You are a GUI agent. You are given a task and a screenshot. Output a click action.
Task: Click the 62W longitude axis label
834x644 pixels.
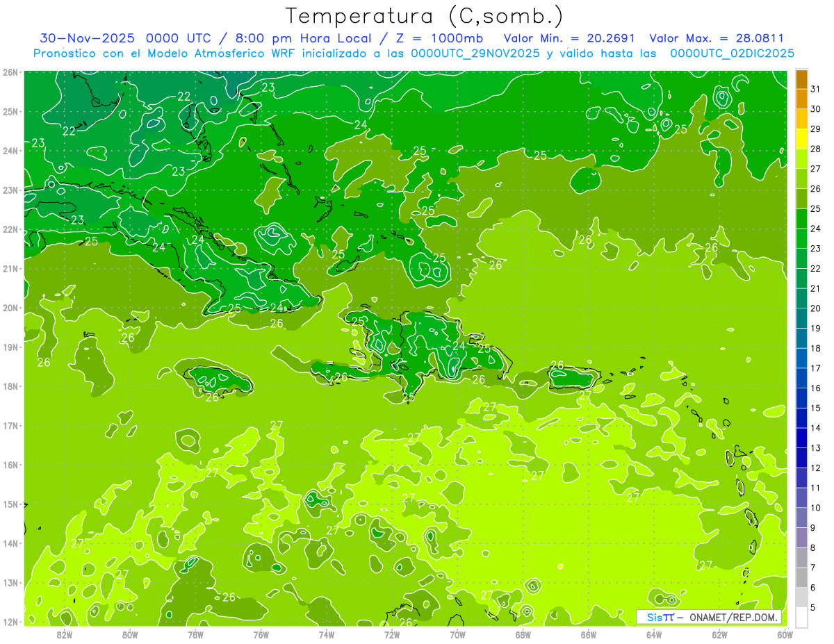coord(719,634)
